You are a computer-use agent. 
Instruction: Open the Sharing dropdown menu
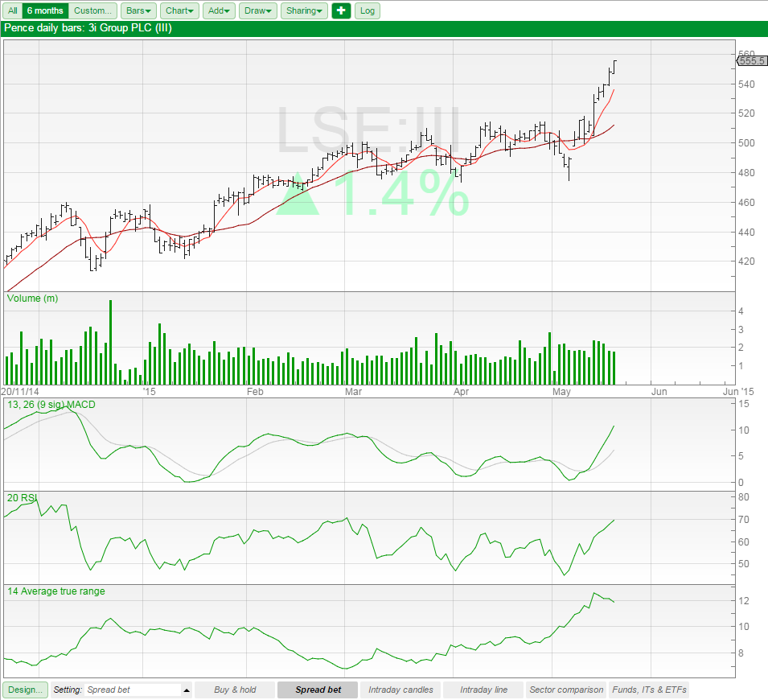point(304,10)
